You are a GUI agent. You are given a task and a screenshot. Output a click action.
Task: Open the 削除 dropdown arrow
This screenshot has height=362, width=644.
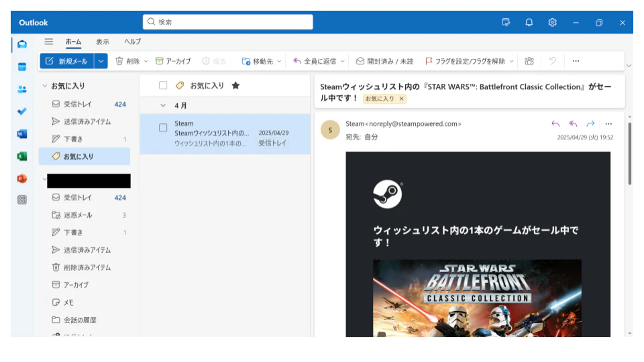[146, 62]
